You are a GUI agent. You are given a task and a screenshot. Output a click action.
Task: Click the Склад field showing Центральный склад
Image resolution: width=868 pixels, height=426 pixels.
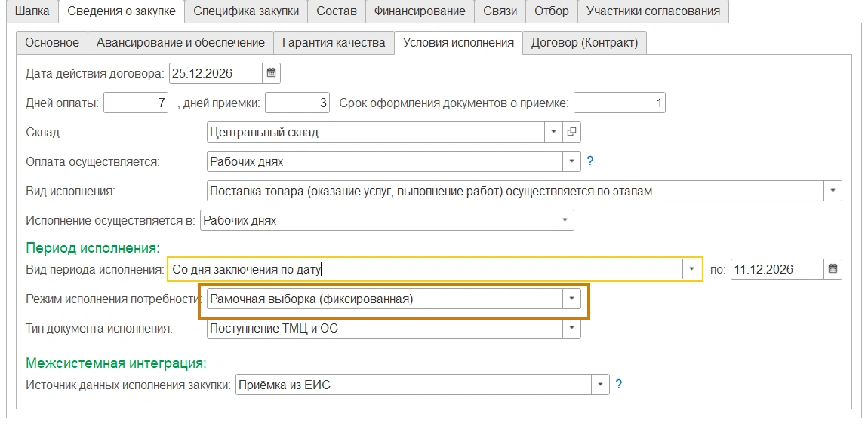[x=376, y=132]
